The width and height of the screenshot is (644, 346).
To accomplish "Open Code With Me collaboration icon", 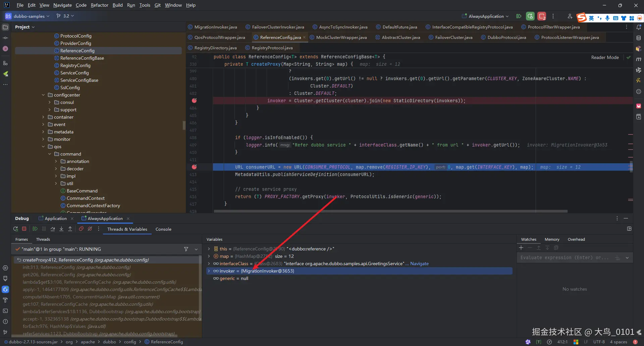I will tap(570, 16).
